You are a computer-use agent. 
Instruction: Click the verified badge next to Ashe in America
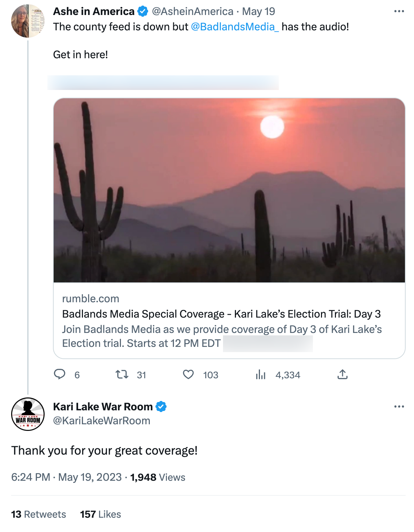(x=143, y=11)
